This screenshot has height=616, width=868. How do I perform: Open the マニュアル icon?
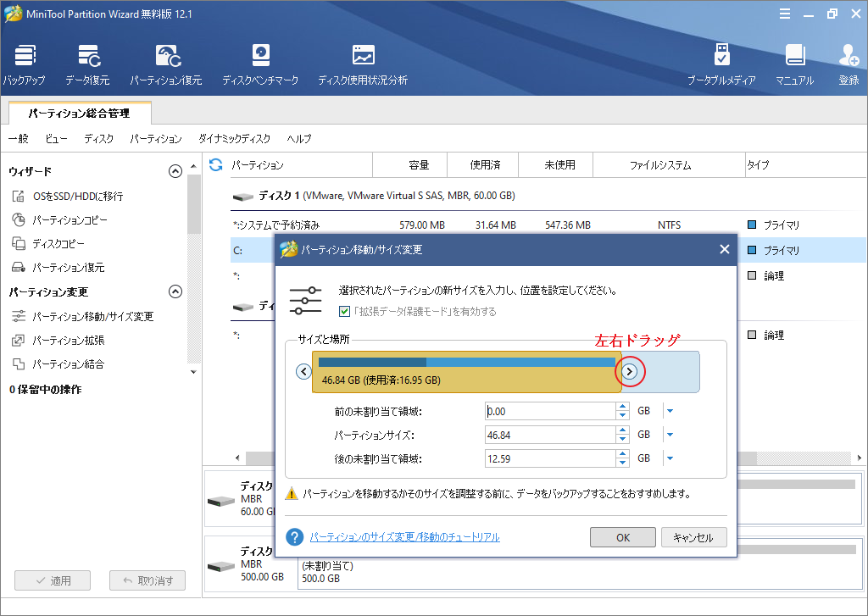click(x=794, y=64)
